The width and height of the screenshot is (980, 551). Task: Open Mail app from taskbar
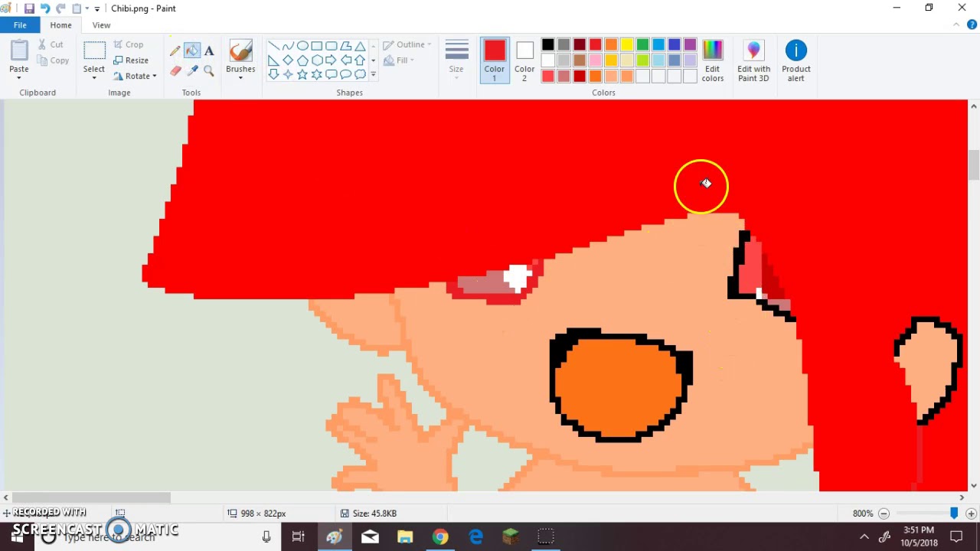[370, 536]
